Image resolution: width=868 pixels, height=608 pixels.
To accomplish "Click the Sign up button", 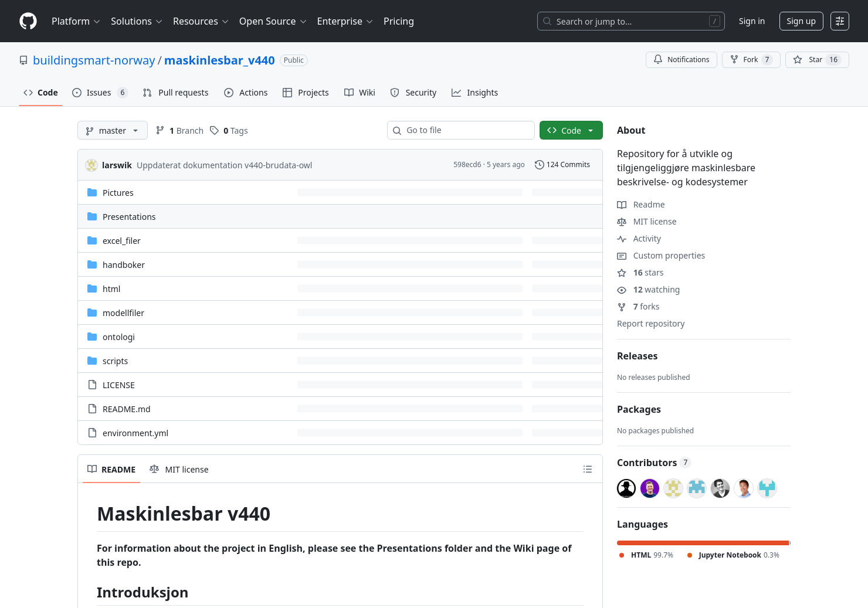I will [801, 21].
